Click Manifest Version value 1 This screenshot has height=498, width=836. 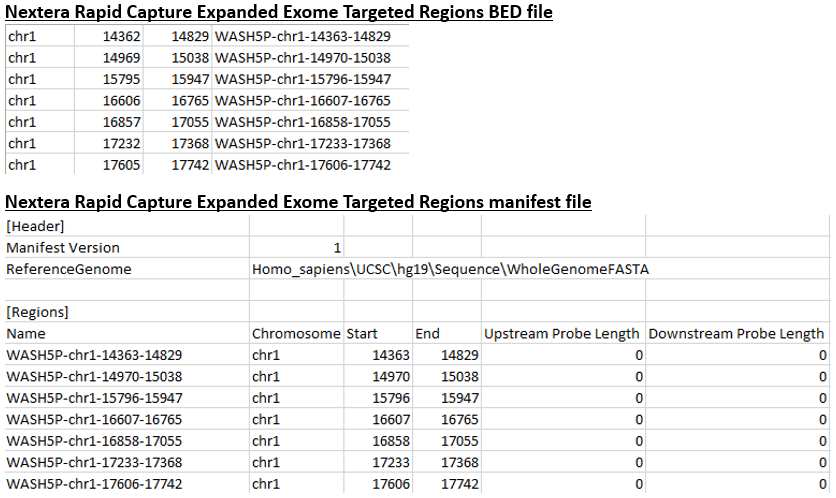coord(337,247)
